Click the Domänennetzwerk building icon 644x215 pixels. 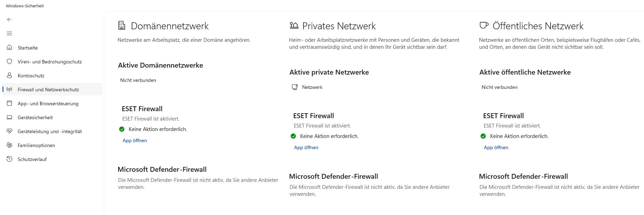pos(122,25)
